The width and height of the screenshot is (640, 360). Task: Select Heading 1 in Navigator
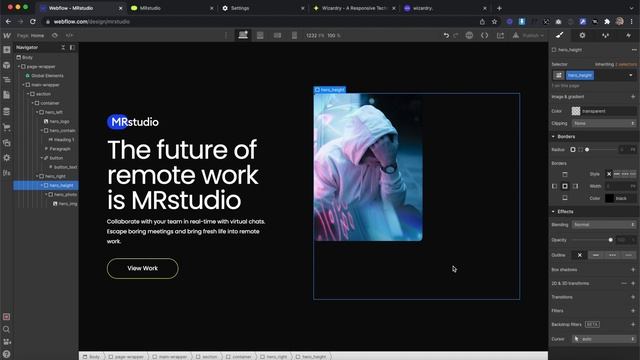[x=64, y=140]
